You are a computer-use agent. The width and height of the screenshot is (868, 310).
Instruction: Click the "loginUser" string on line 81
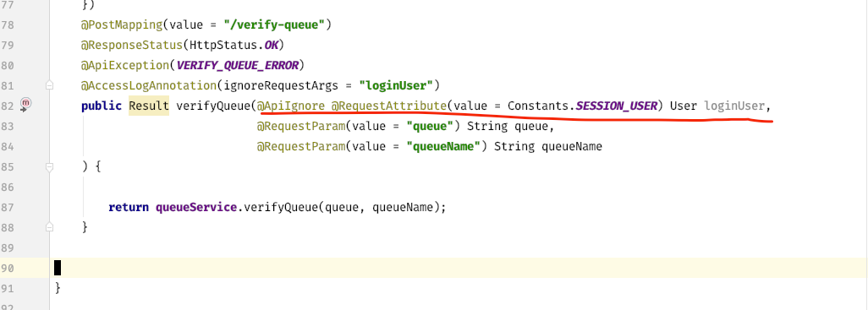pos(395,85)
